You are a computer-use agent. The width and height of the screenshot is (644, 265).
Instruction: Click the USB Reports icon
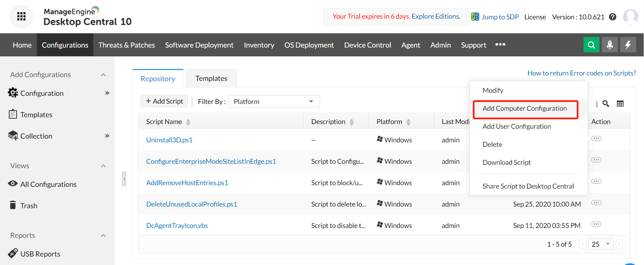(13, 253)
